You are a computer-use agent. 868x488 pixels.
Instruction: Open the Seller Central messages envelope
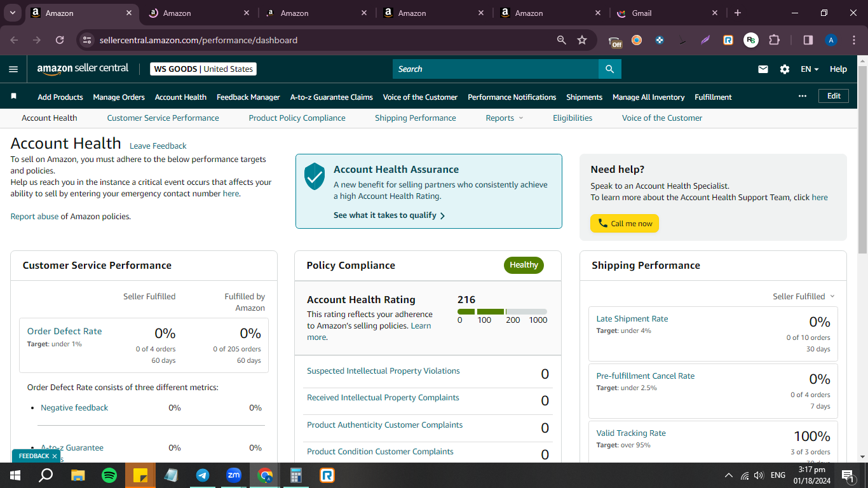click(x=763, y=69)
